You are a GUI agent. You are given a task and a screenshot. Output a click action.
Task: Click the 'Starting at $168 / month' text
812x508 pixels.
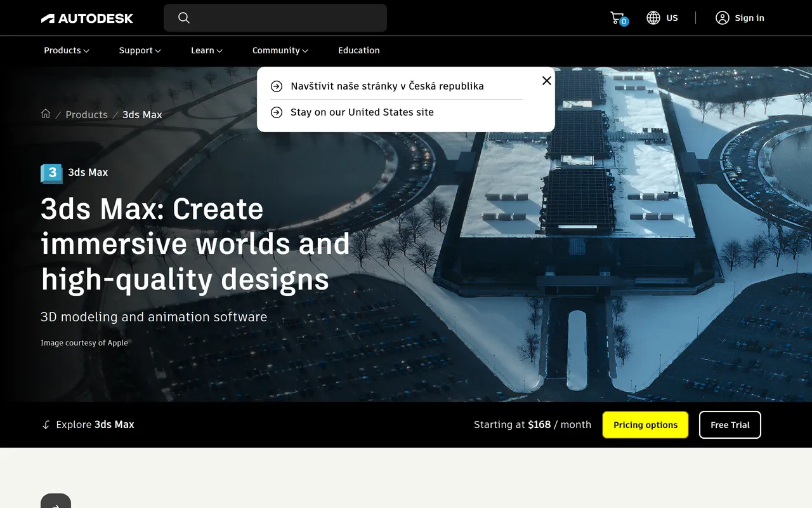(x=532, y=425)
